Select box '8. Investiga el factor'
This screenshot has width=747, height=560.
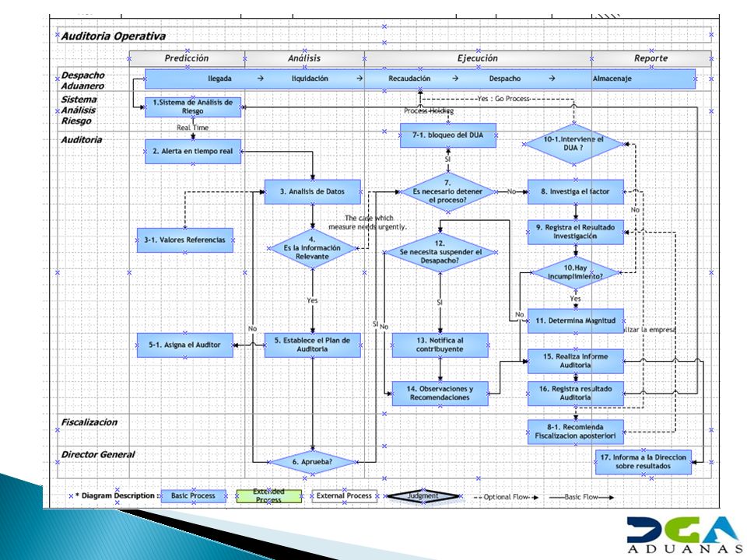(576, 191)
